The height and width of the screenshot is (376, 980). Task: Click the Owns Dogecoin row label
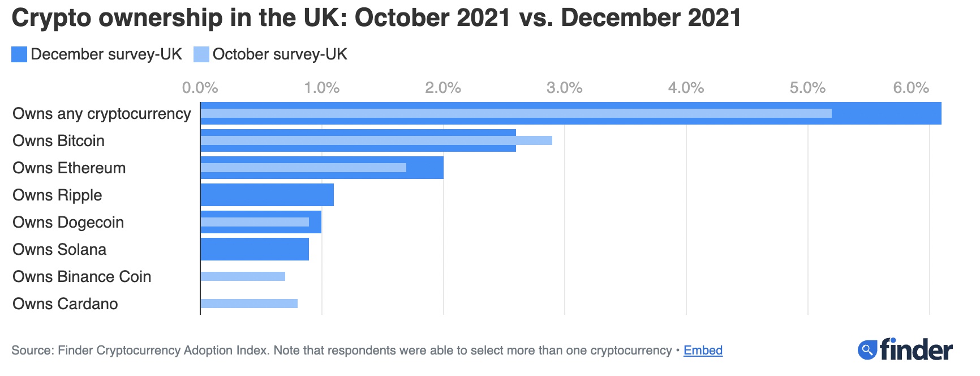[x=68, y=223]
